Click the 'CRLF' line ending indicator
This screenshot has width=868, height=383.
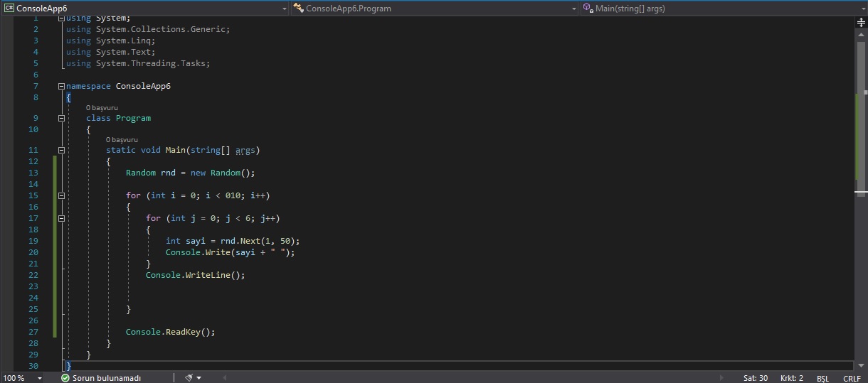coord(852,378)
